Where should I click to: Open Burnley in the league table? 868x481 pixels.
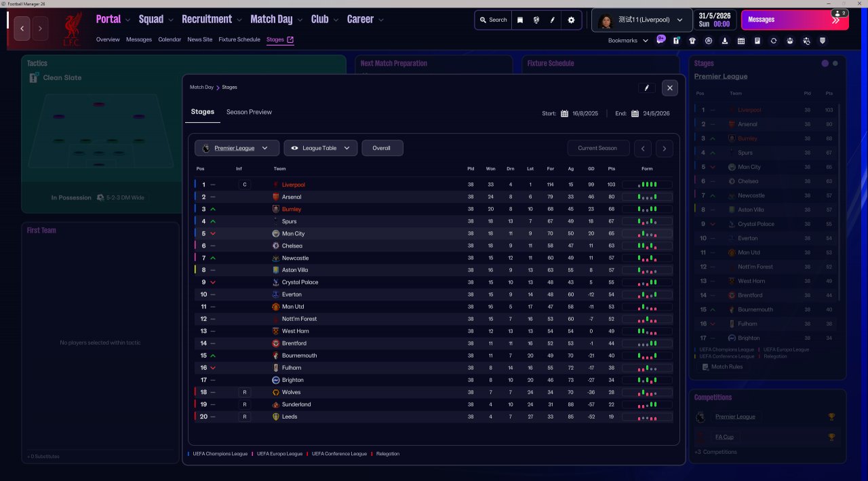click(x=292, y=209)
